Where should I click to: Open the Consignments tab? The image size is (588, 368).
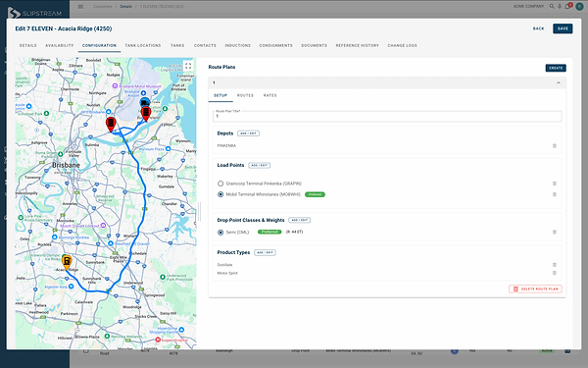(x=275, y=45)
